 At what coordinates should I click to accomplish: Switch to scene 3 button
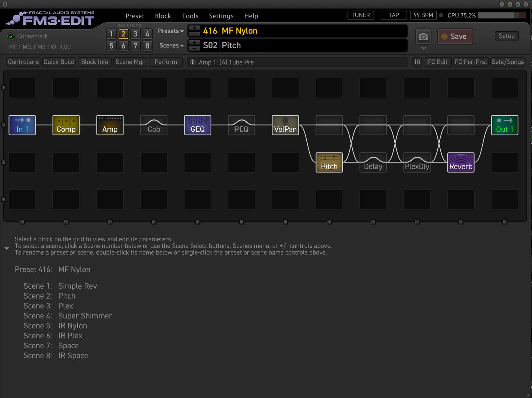(135, 34)
